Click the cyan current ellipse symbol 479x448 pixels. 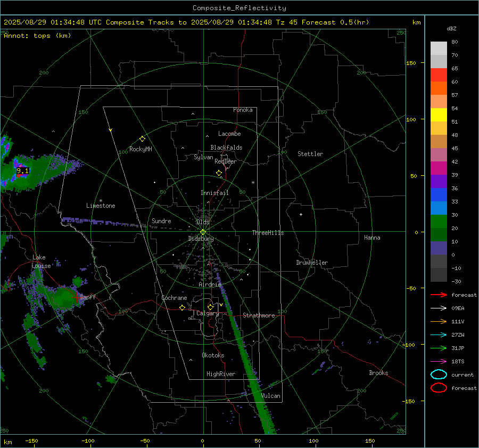pos(439,374)
